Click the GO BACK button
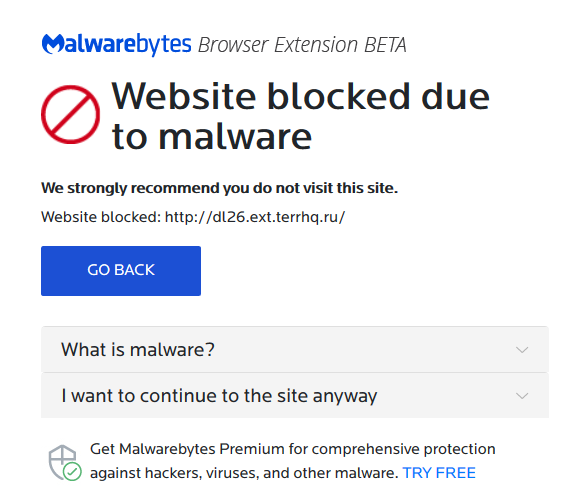Viewport: 575px width, 503px height. (x=121, y=271)
